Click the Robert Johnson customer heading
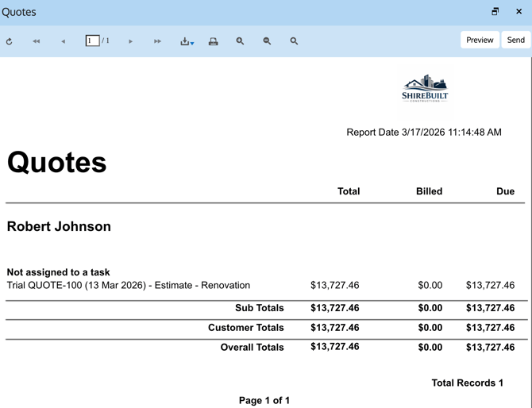 pyautogui.click(x=59, y=226)
